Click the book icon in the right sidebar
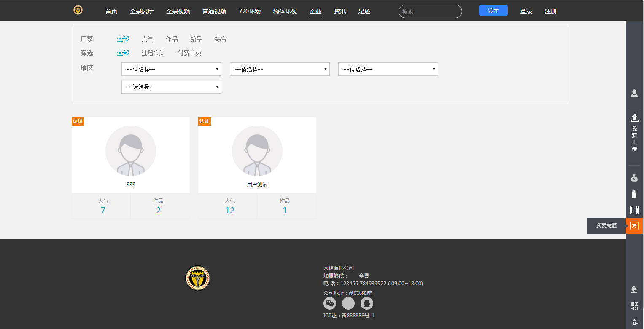 [x=634, y=194]
